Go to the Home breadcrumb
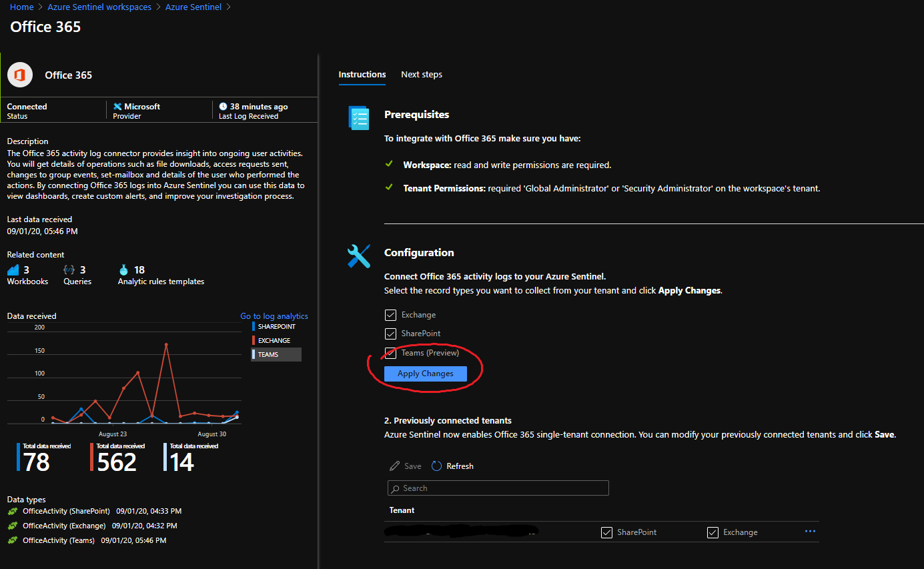The width and height of the screenshot is (924, 569). [x=22, y=7]
